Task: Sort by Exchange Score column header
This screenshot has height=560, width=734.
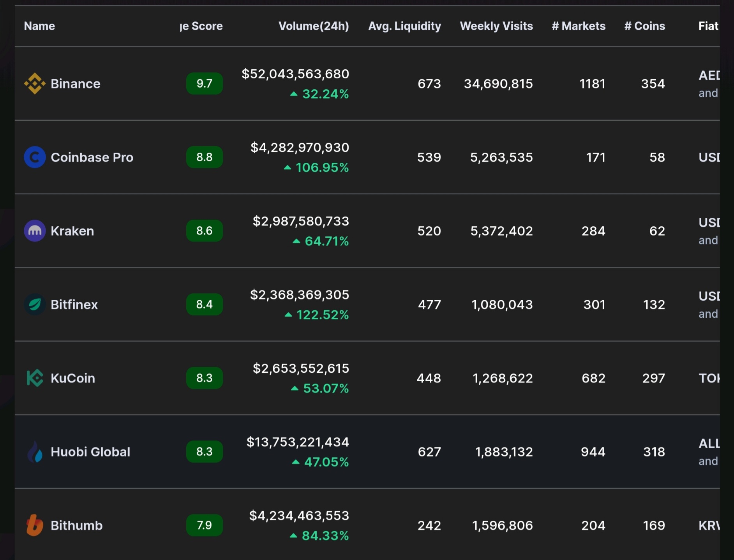Action: [x=201, y=26]
